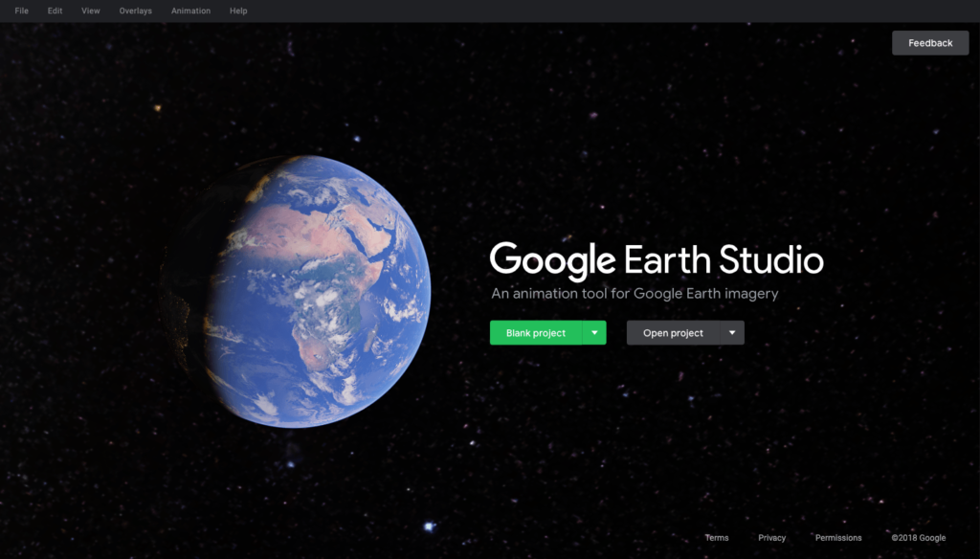Expand the Open project dropdown arrow
The image size is (980, 559).
(732, 333)
